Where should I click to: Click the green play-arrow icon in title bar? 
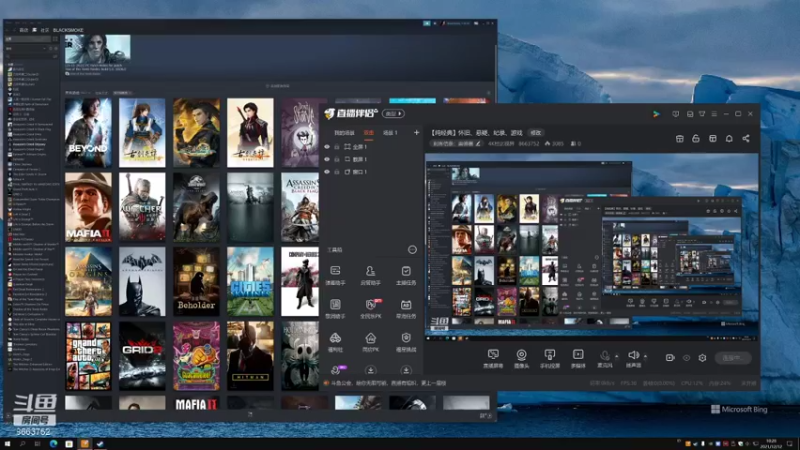pyautogui.click(x=656, y=114)
